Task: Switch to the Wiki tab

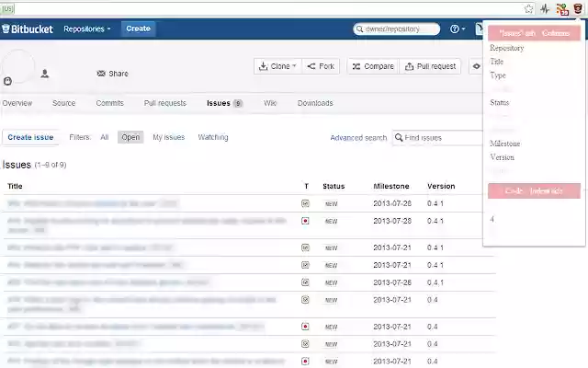Action: click(270, 103)
